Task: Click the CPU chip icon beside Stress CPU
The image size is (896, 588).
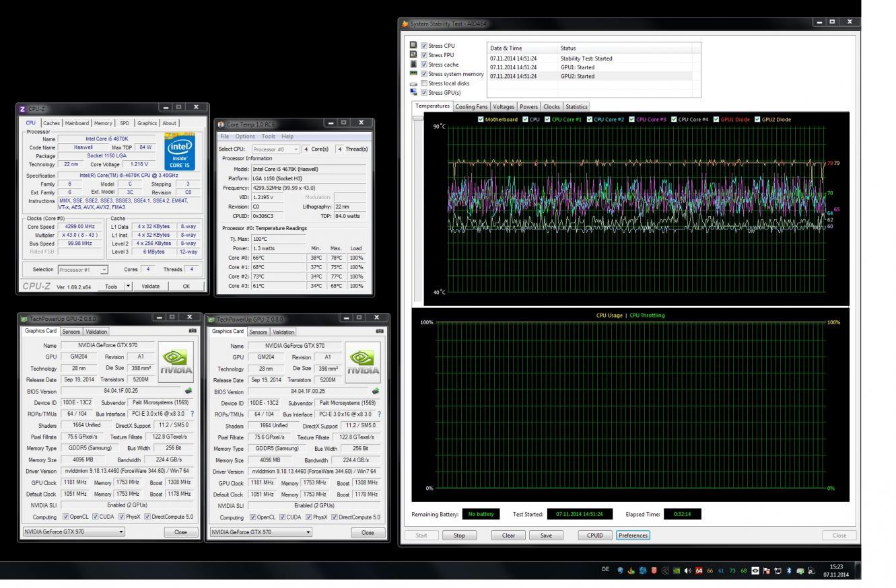Action: [x=414, y=46]
